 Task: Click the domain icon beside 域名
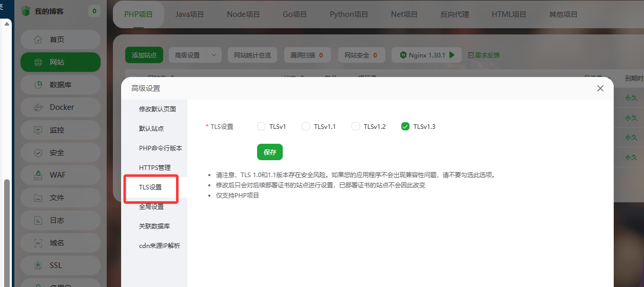coord(38,243)
